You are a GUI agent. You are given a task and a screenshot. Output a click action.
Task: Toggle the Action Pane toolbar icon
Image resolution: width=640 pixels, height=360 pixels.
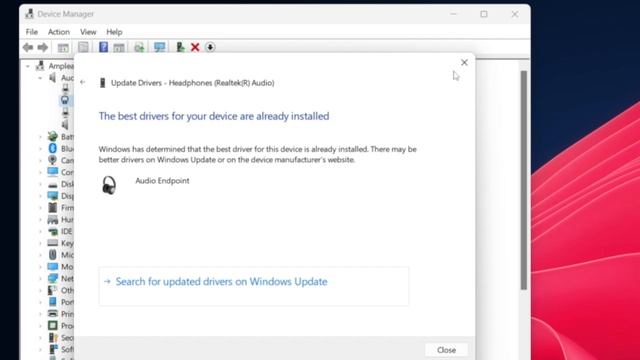pyautogui.click(x=119, y=47)
